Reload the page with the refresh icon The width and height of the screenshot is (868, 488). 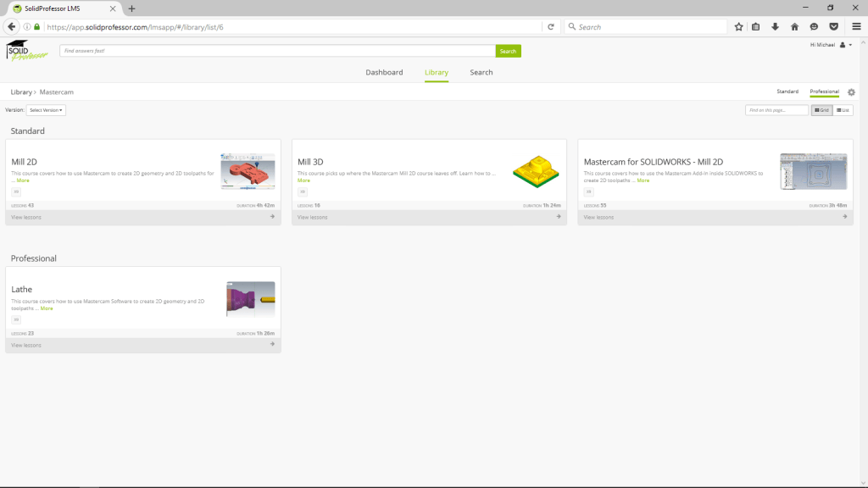[x=551, y=27]
